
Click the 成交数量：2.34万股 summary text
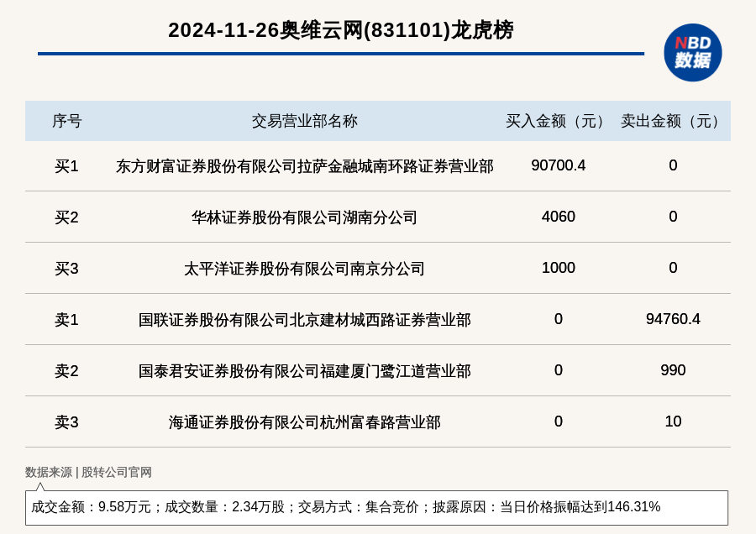[224, 506]
